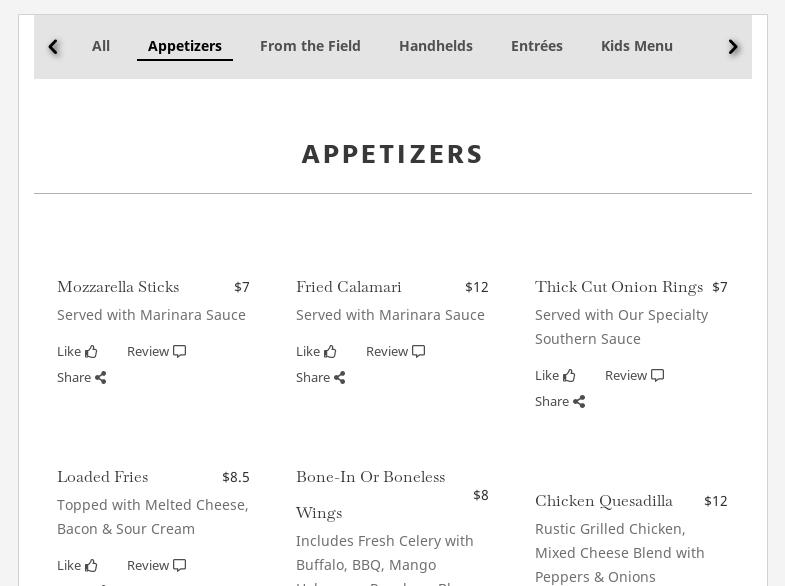The image size is (785, 586).
Task: Open the Kids Menu tab
Action: (637, 46)
